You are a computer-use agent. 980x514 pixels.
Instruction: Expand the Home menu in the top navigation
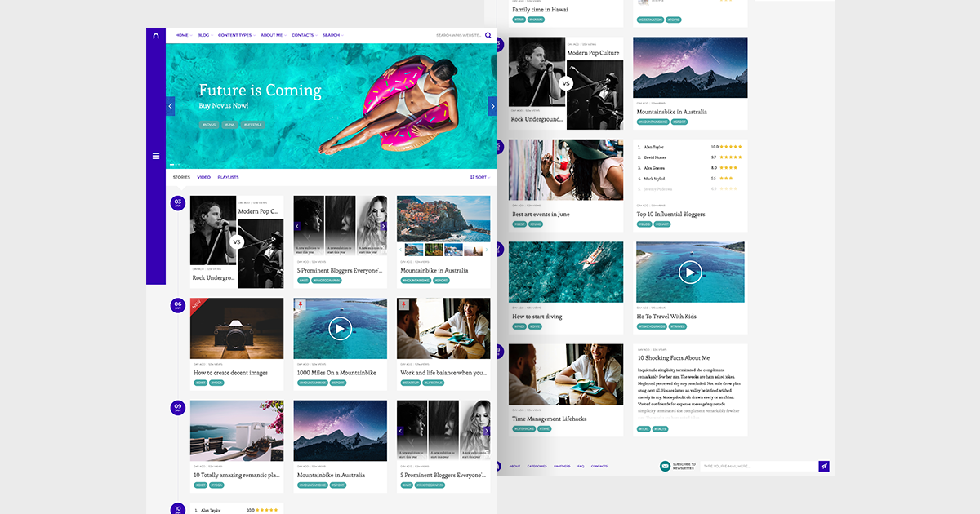click(183, 35)
